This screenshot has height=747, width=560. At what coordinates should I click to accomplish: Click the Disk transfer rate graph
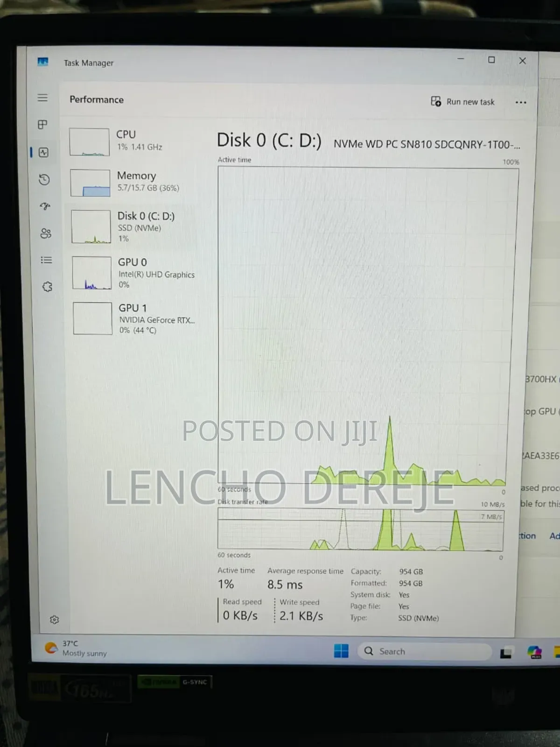(x=361, y=529)
